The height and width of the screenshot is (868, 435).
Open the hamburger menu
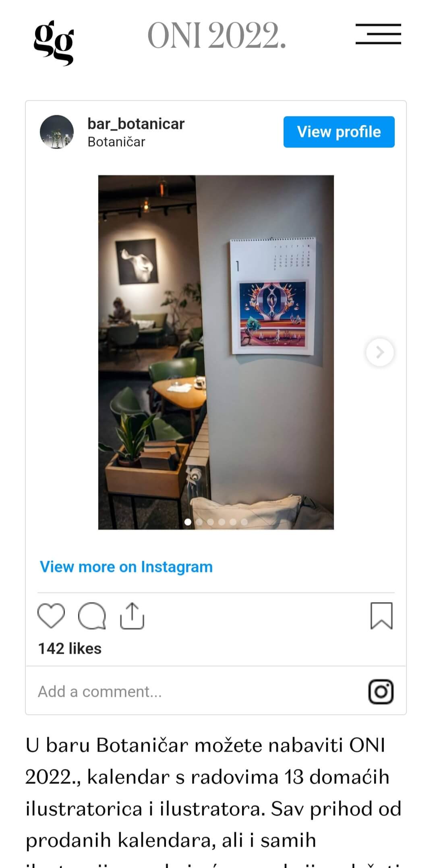(378, 34)
